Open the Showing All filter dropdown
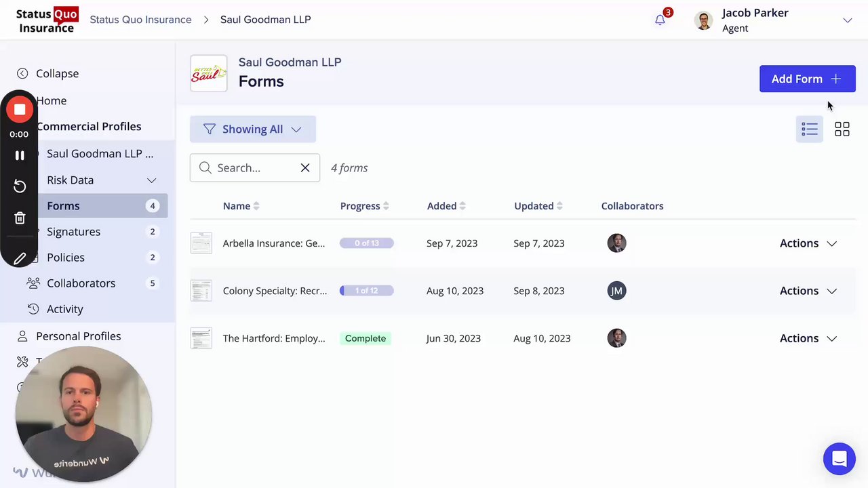The height and width of the screenshot is (488, 868). tap(252, 129)
